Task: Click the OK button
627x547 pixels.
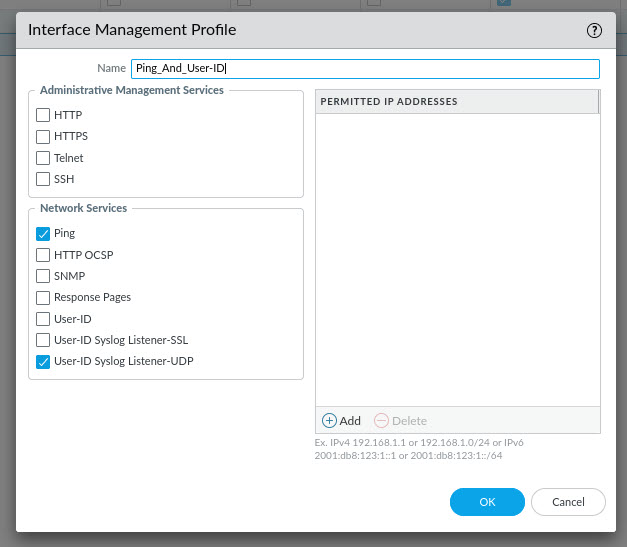Action: click(487, 502)
